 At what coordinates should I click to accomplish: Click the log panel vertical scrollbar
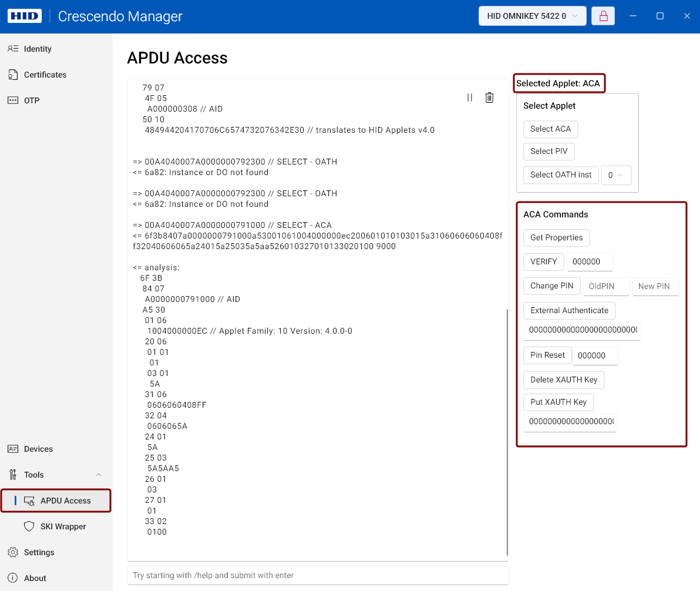[507, 432]
